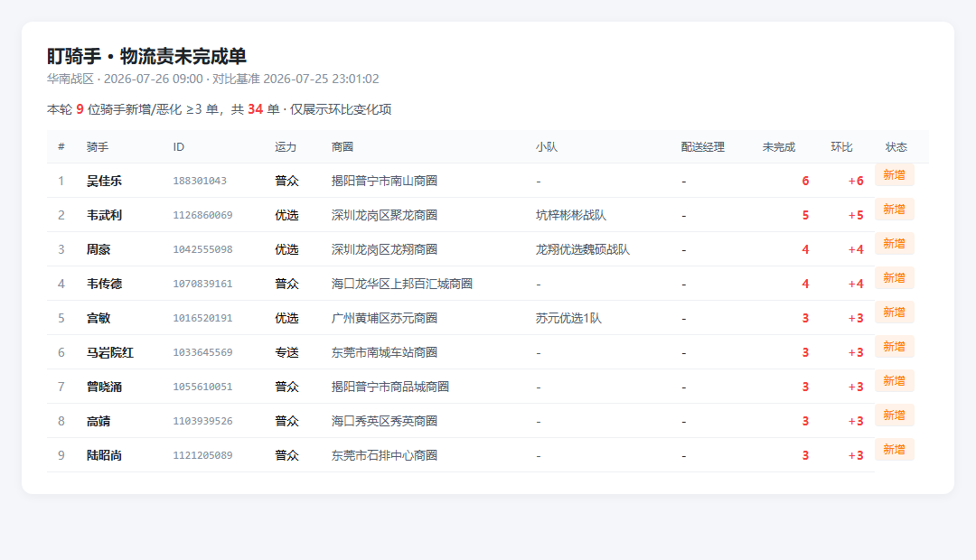Click team name 坑梓彬彬战队
The width and height of the screenshot is (976, 560).
tap(571, 215)
